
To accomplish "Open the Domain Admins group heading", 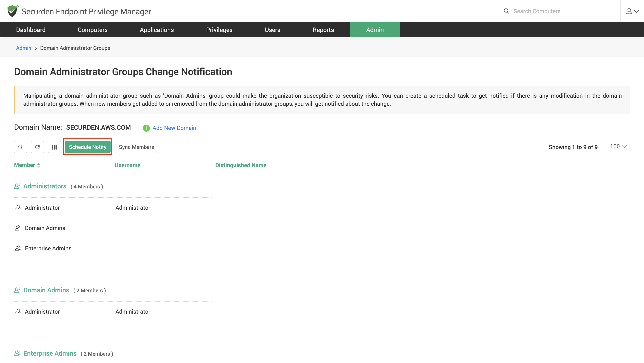I will (x=46, y=290).
